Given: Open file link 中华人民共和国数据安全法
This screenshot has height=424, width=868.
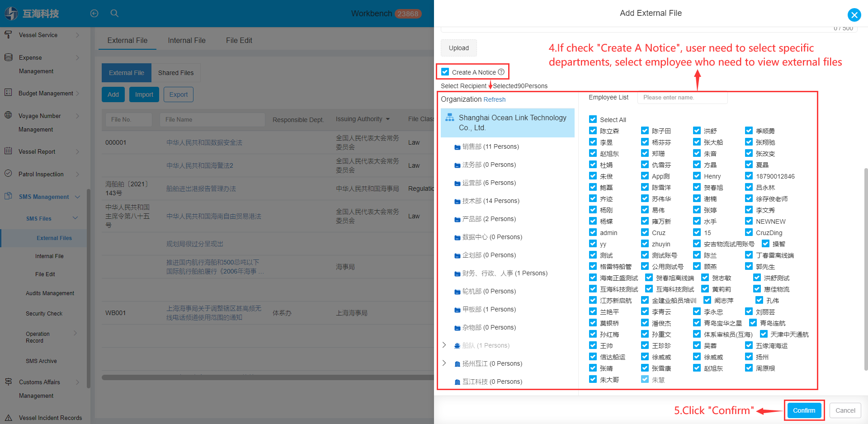Looking at the screenshot, I should coord(204,142).
